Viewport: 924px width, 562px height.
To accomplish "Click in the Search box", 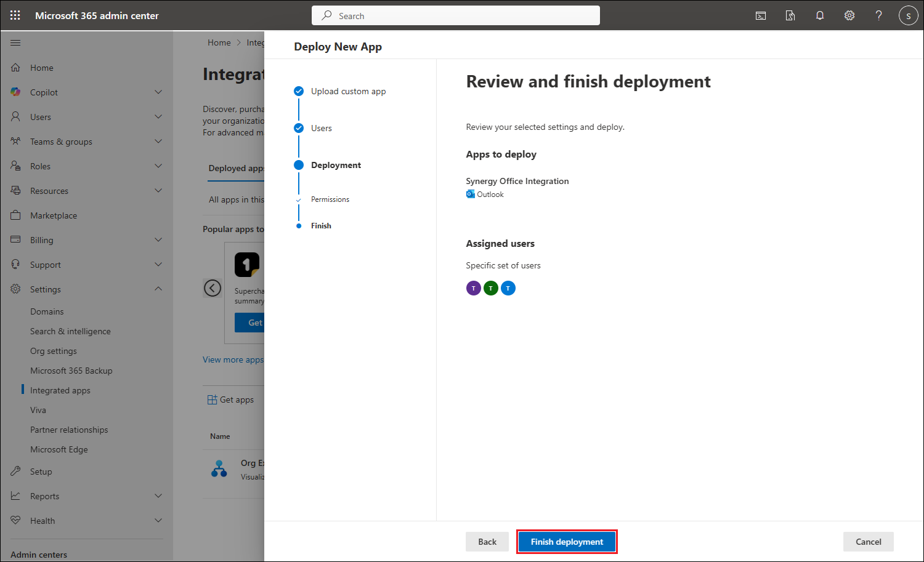I will coord(456,15).
